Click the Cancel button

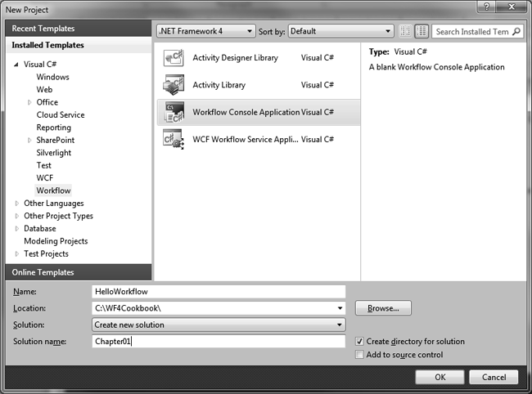coord(494,377)
